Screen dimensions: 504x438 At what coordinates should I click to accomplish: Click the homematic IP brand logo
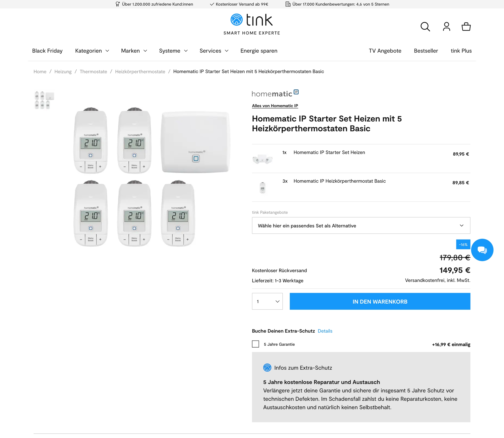tap(275, 93)
